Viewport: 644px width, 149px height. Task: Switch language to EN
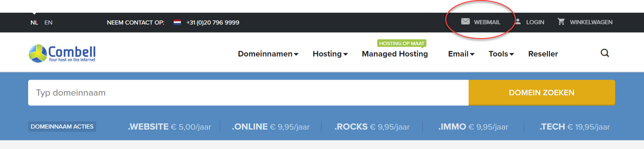click(x=48, y=23)
